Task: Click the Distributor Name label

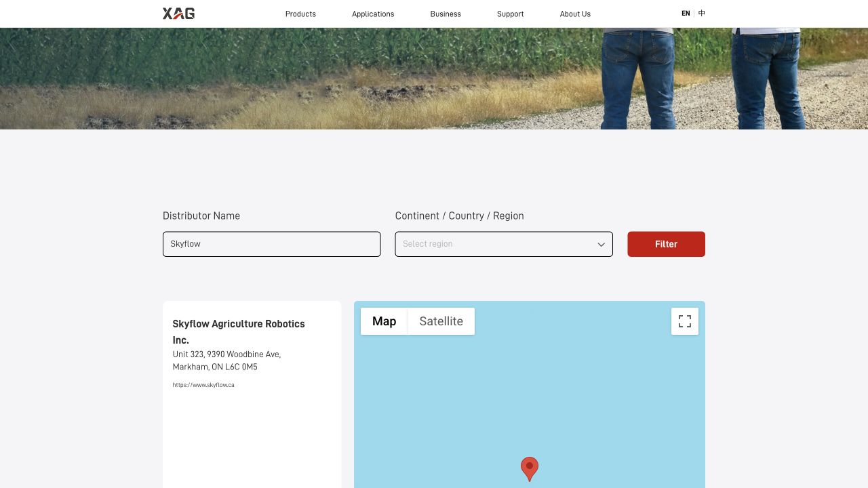Action: pos(201,216)
